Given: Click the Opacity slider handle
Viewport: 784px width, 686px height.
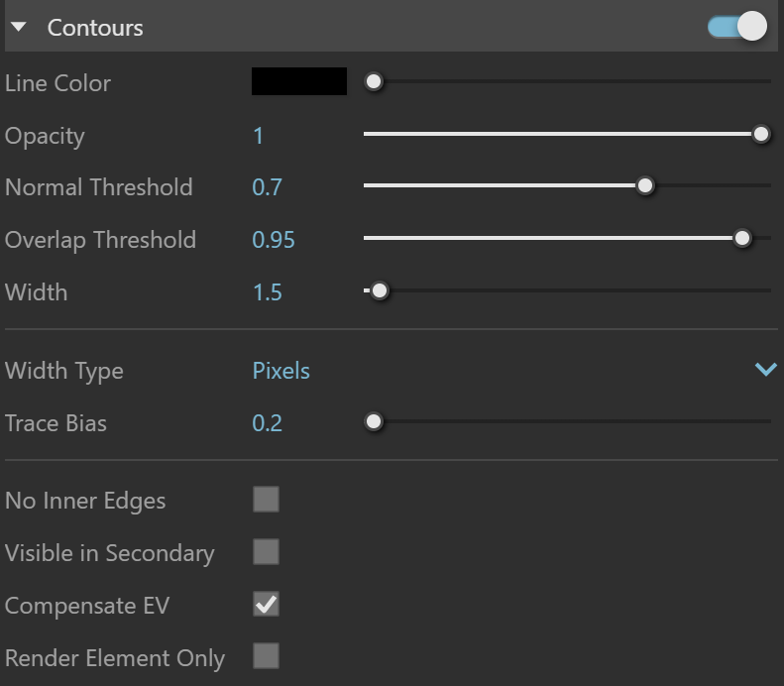Looking at the screenshot, I should pyautogui.click(x=761, y=134).
